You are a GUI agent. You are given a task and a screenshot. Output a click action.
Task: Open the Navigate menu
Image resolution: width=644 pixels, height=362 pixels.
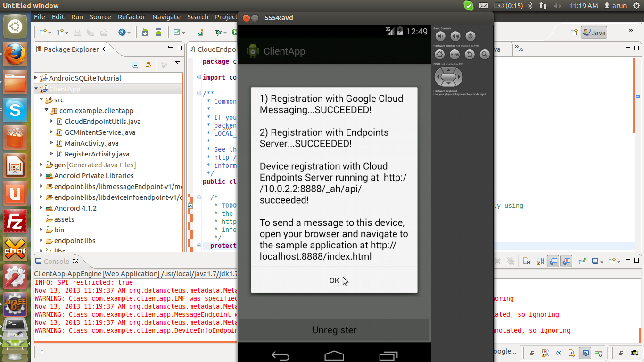point(166,17)
